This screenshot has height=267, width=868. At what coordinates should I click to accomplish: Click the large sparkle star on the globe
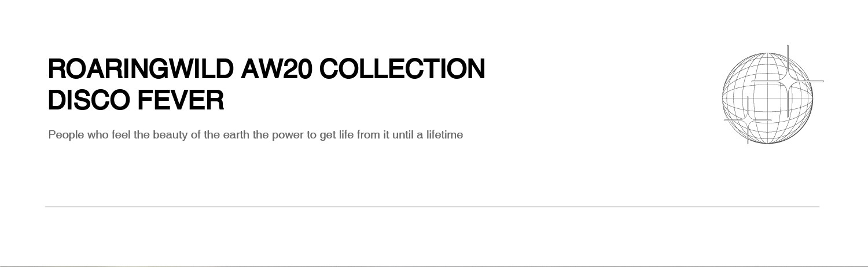pyautogui.click(x=788, y=81)
